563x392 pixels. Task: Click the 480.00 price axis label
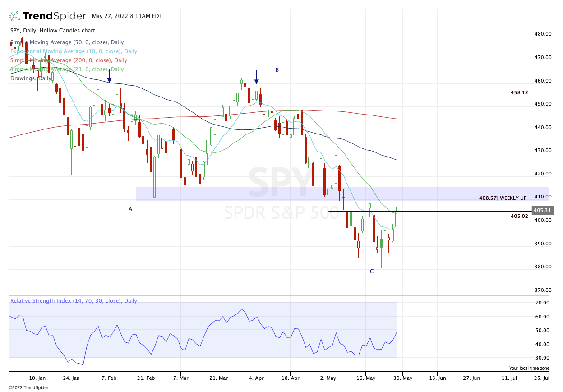(x=543, y=34)
